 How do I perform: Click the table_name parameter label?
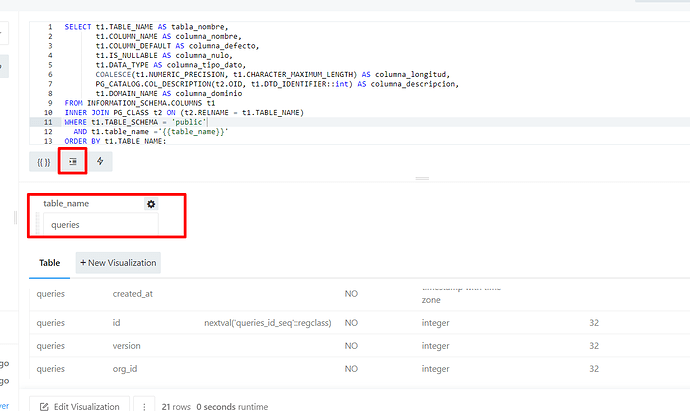(x=66, y=203)
